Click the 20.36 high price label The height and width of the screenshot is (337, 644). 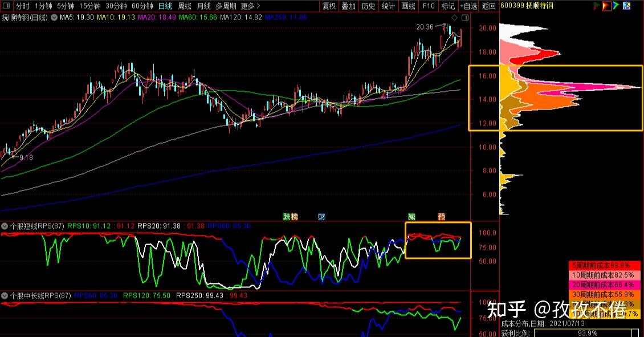coord(425,27)
